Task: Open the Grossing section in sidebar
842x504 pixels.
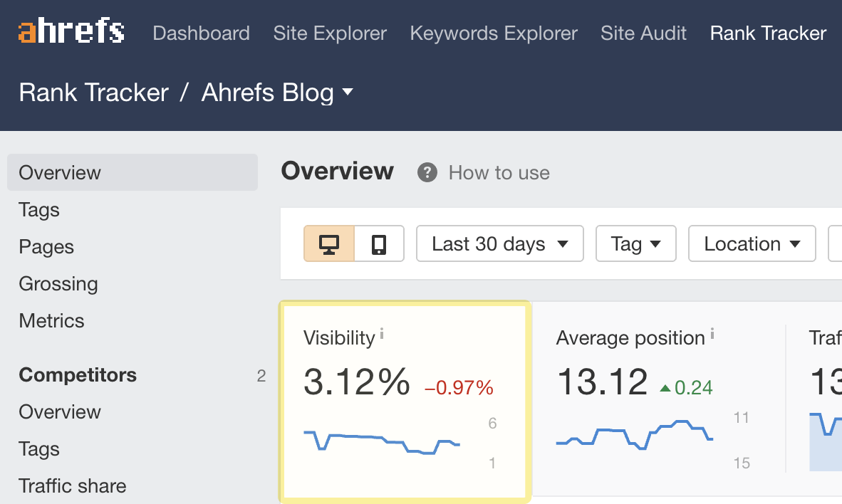Action: [x=58, y=283]
